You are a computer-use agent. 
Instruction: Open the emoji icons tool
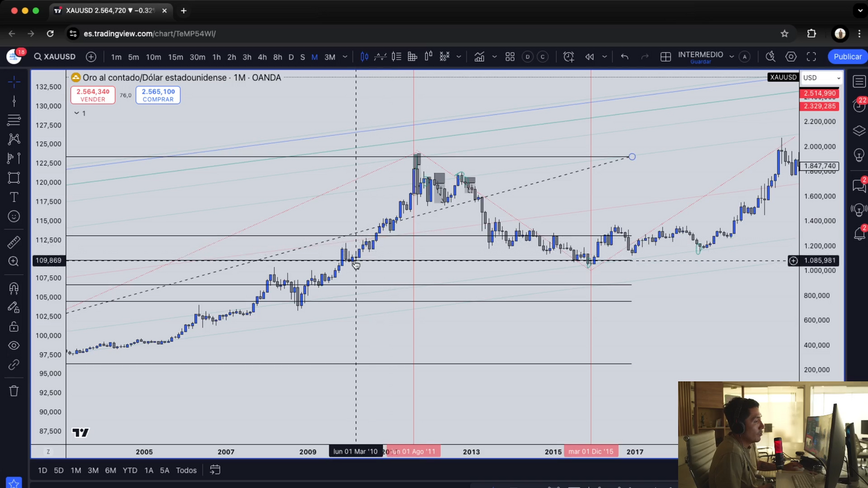tap(14, 217)
